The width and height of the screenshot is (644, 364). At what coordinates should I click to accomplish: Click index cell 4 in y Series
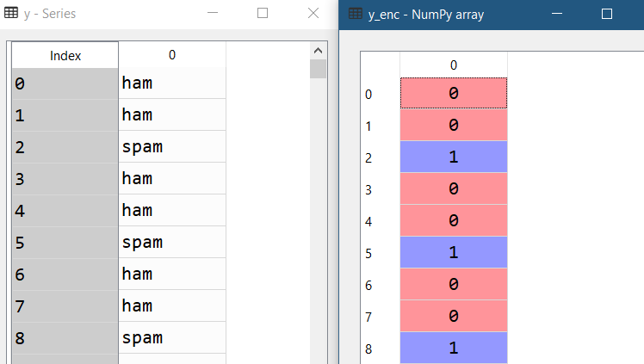click(65, 211)
